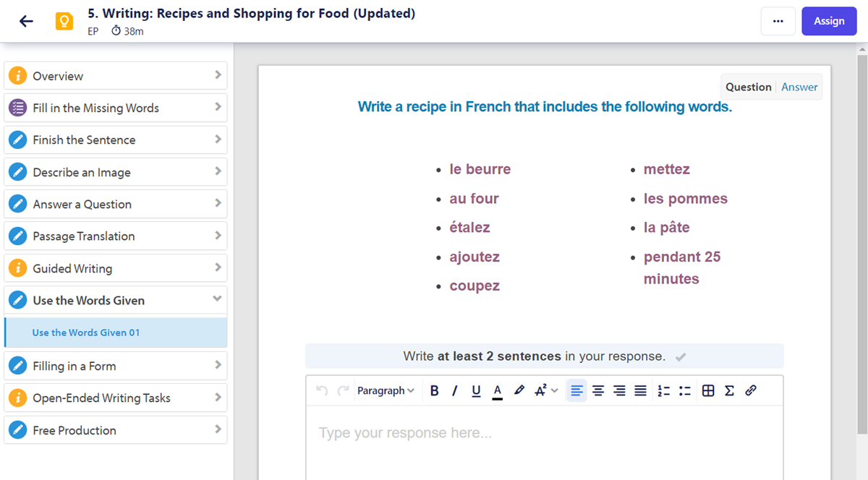
Task: Click the Fill in the Missing Words checklist icon
Action: point(17,108)
